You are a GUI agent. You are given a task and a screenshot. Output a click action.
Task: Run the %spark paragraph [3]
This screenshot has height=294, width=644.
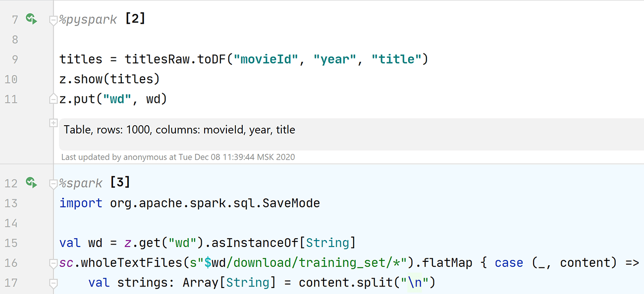(32, 183)
